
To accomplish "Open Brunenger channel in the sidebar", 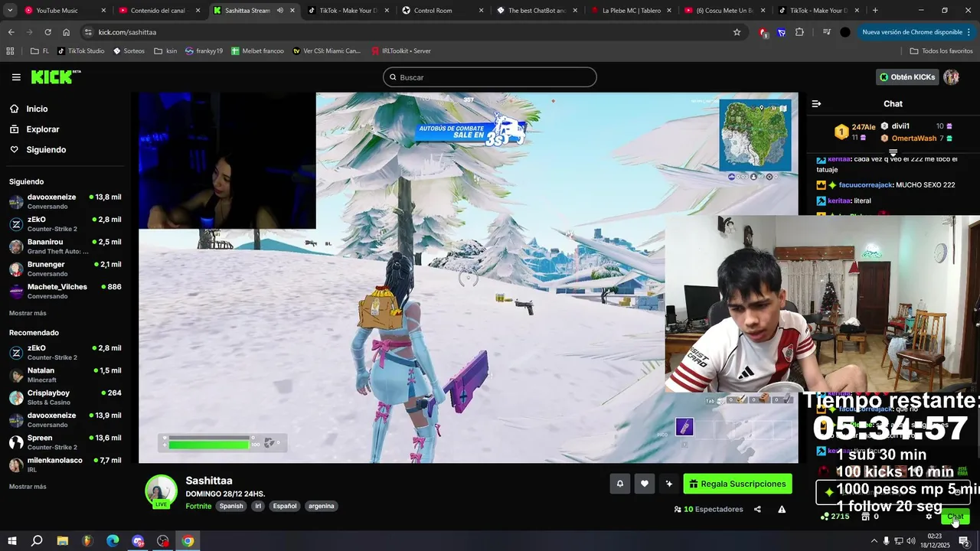I will [x=65, y=269].
